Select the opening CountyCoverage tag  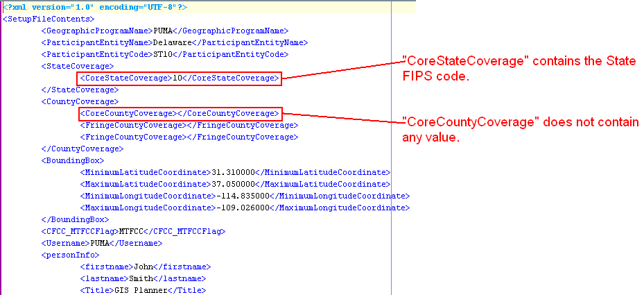(80, 101)
